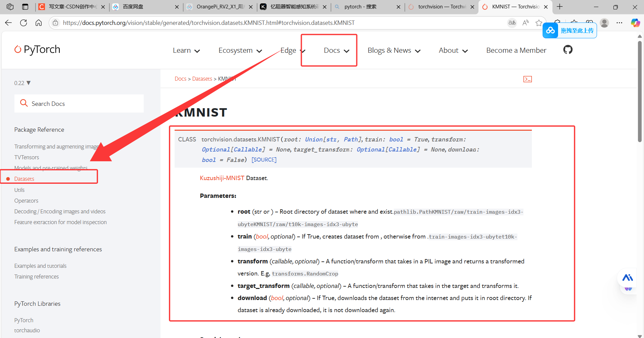
Task: Select Datasets in the sidebar
Action: click(x=24, y=179)
